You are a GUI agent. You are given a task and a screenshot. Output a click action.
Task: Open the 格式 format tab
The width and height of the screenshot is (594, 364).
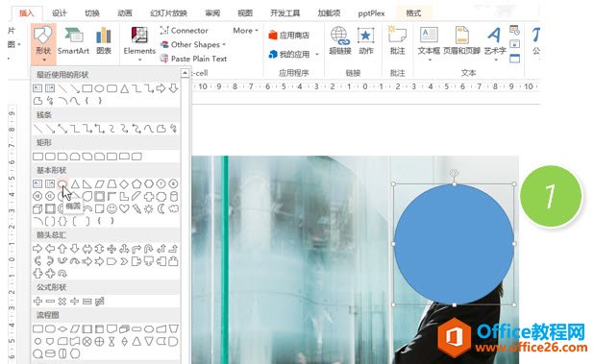tap(413, 13)
